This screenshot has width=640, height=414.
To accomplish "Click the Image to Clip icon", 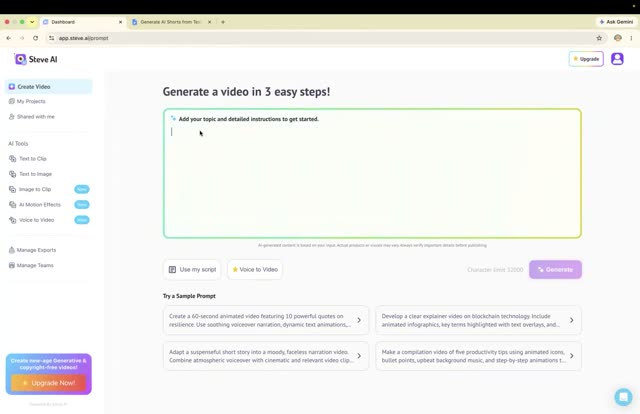I will click(x=13, y=189).
